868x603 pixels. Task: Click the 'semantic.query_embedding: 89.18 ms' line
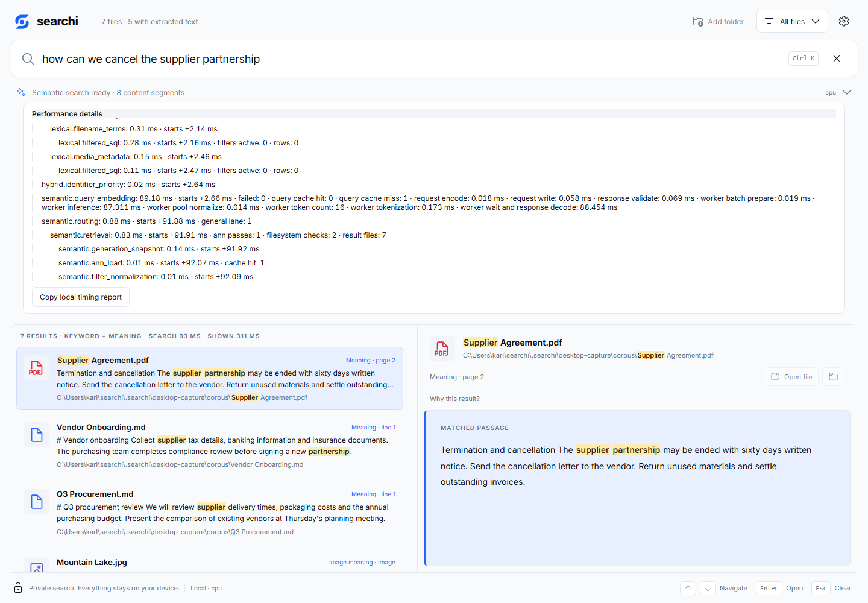point(428,203)
